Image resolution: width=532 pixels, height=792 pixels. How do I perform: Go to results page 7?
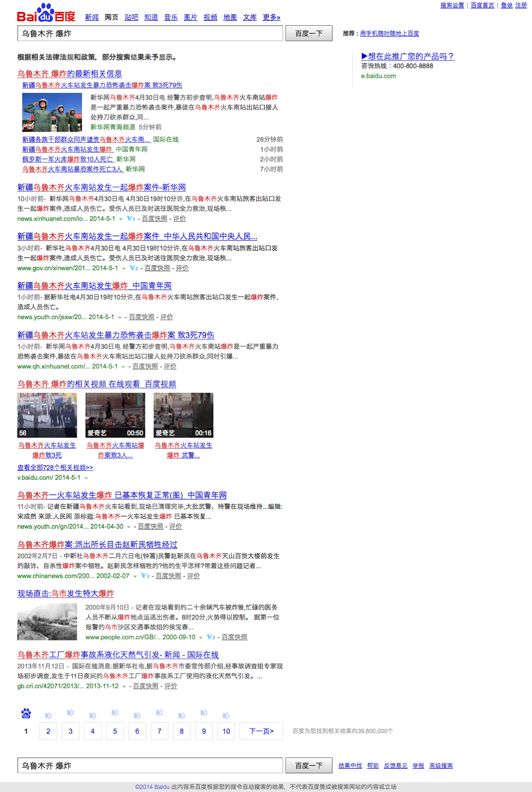159,731
